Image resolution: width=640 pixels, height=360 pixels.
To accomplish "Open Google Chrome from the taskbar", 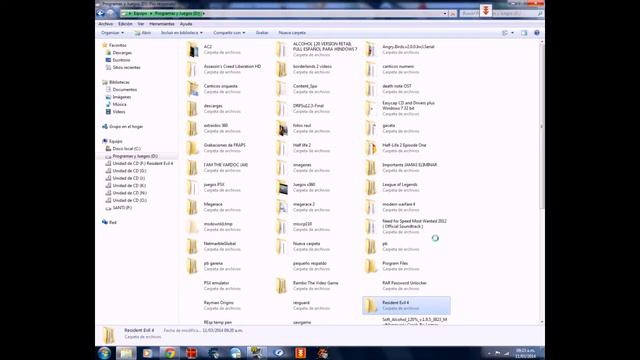I will 170,353.
